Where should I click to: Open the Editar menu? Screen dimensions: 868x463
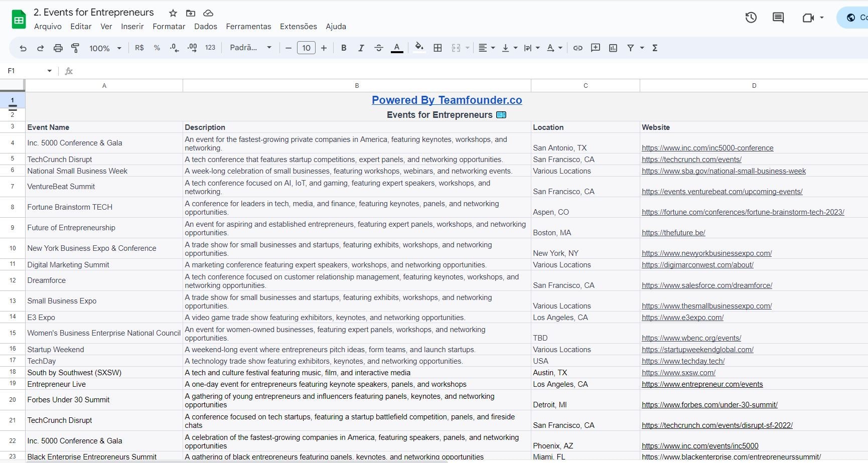pos(81,27)
